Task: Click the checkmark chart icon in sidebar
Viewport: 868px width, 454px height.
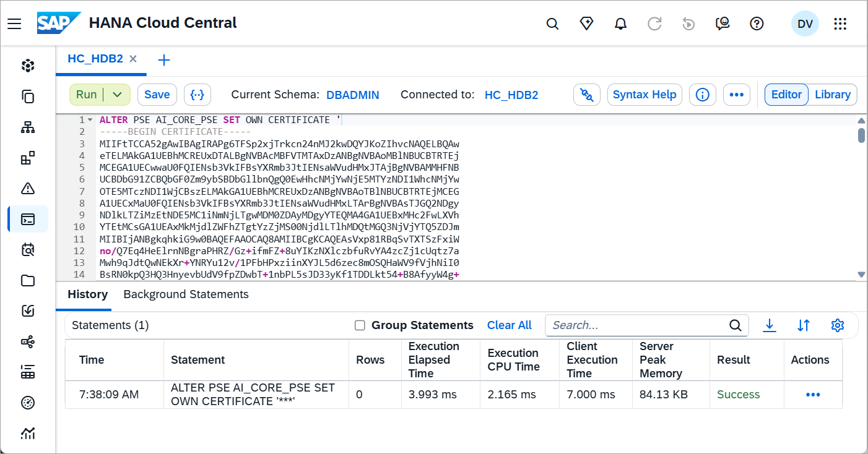Action: tap(28, 311)
